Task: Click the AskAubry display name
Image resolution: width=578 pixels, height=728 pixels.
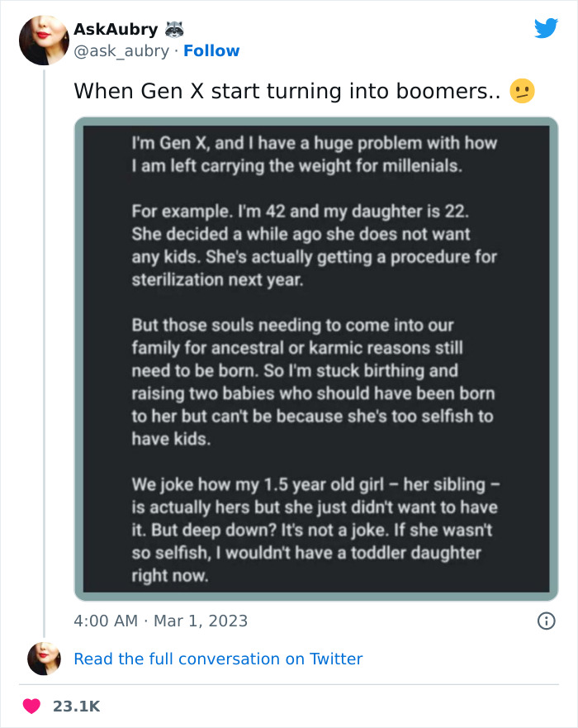Action: (114, 28)
